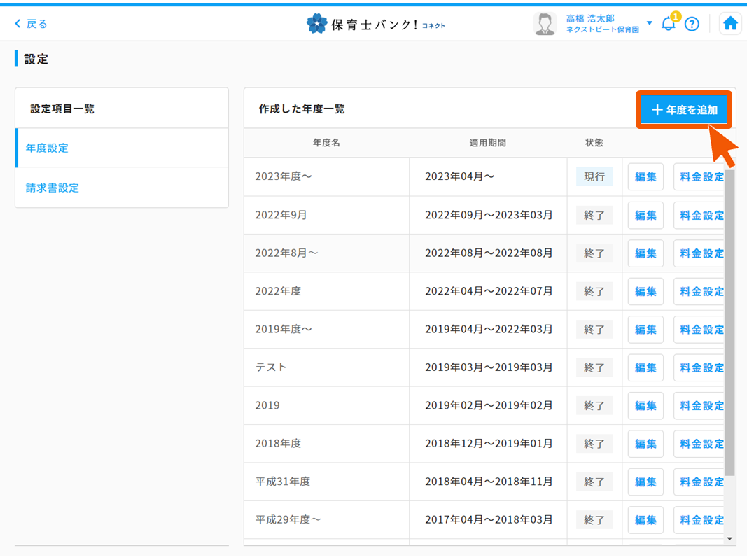Viewport: 747px width, 560px height.
Task: Switch to 請求書設定 settings
Action: point(48,187)
